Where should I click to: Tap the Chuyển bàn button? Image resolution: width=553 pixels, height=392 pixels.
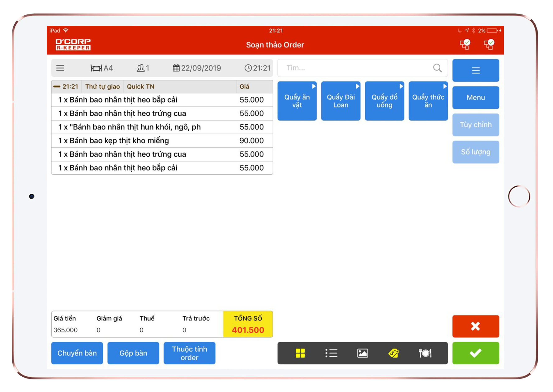pos(77,353)
